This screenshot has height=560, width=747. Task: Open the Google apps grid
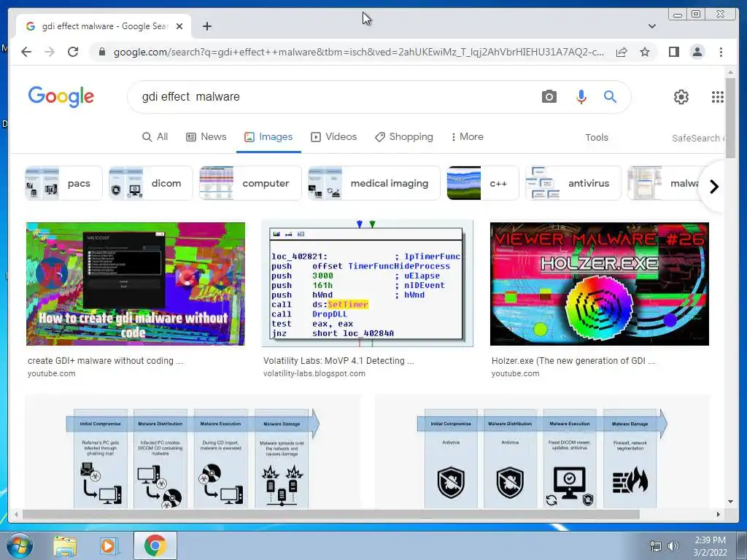718,97
